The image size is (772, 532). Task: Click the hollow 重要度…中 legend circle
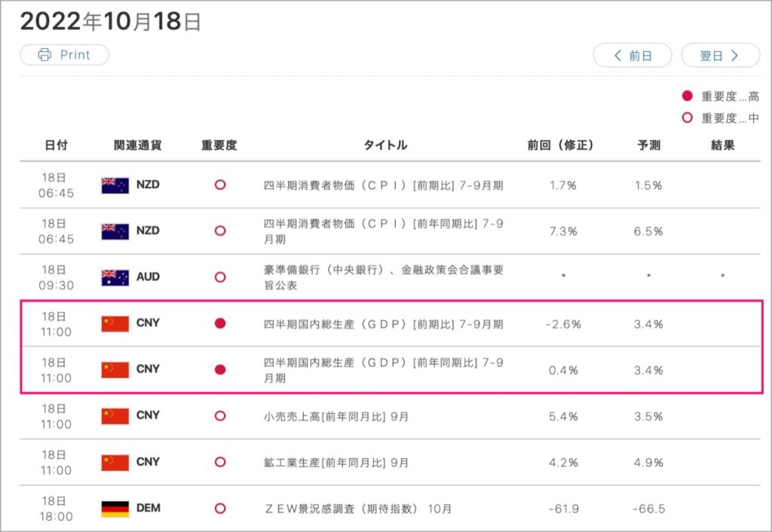coord(688,118)
